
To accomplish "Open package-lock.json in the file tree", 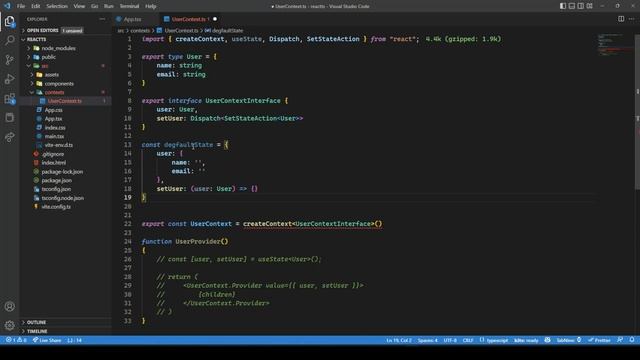I will click(x=65, y=172).
